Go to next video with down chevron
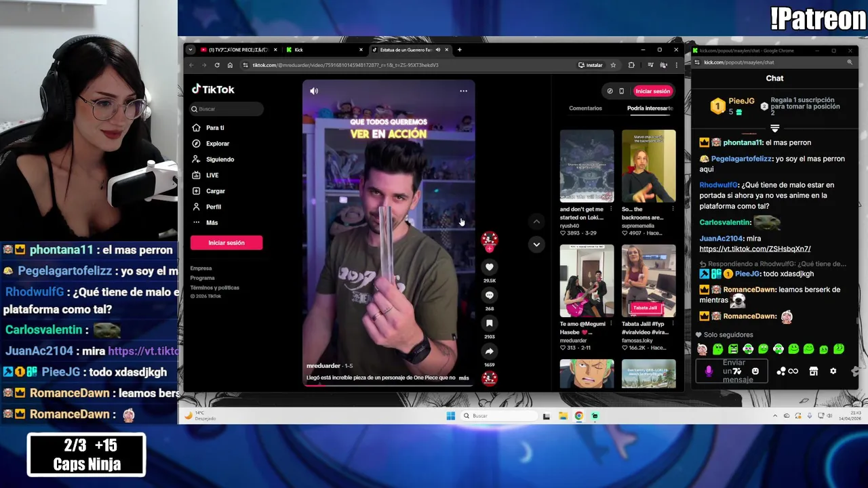This screenshot has height=488, width=868. 536,244
